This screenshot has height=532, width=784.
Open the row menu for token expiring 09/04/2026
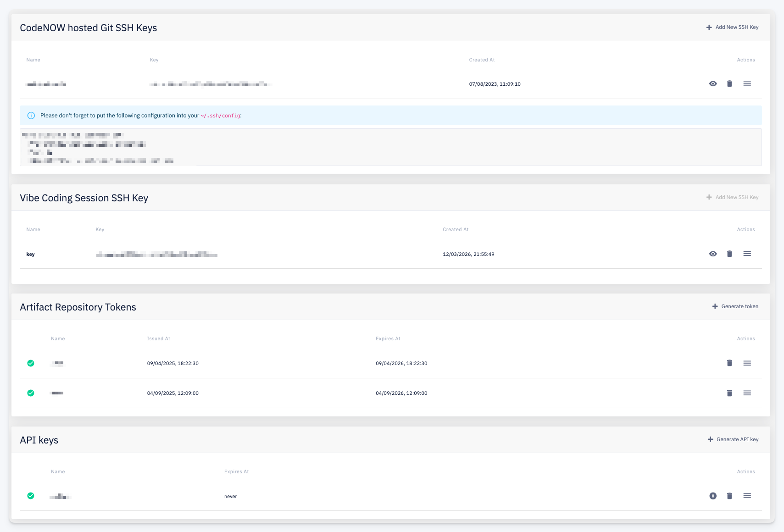pos(747,363)
